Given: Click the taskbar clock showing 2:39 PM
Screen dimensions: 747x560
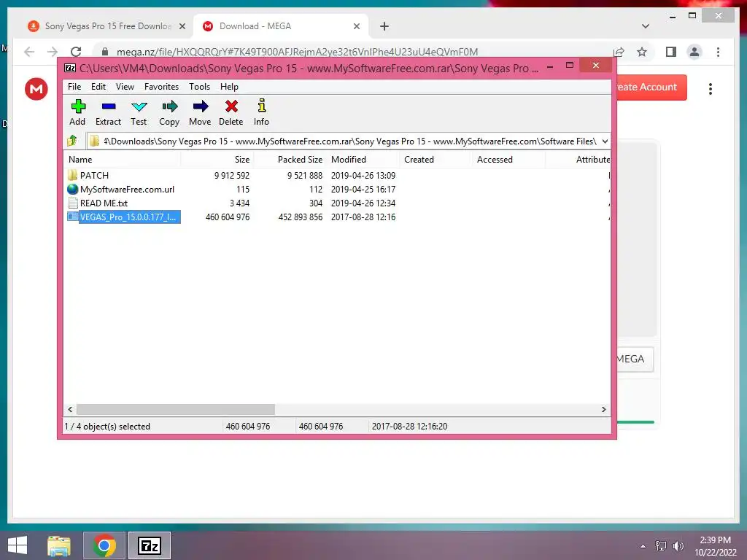Looking at the screenshot, I should (715, 546).
